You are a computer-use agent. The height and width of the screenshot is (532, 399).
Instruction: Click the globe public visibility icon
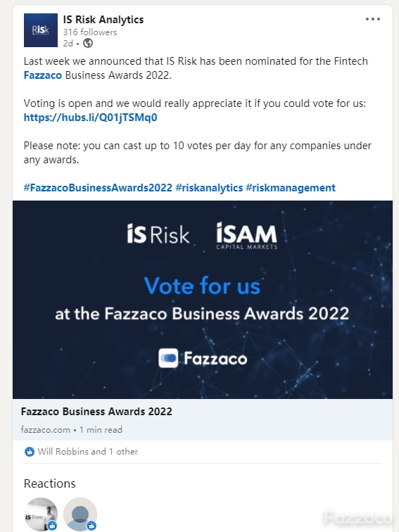tap(88, 44)
